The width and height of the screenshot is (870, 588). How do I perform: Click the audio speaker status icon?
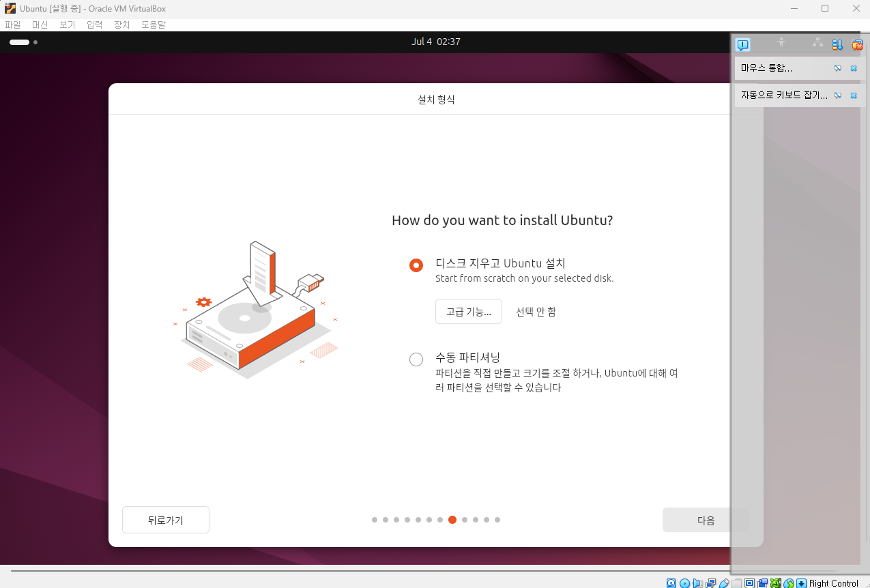pos(697,583)
